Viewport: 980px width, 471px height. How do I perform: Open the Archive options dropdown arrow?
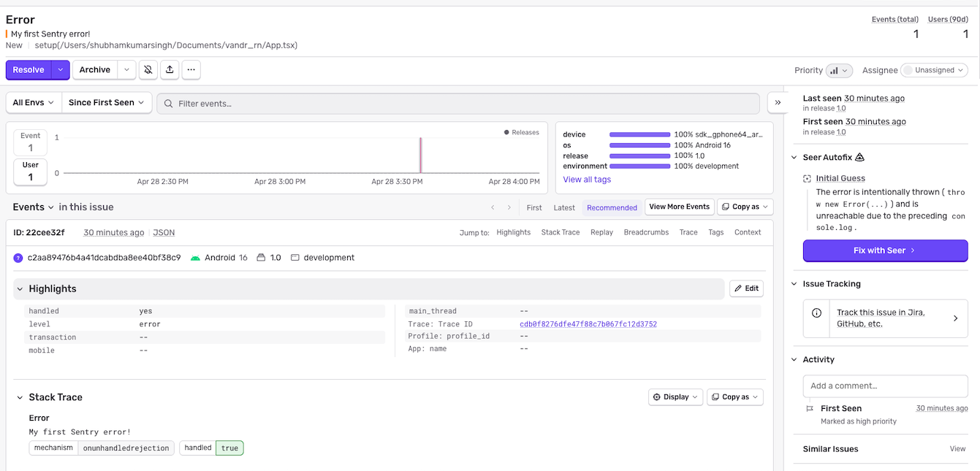pyautogui.click(x=127, y=70)
